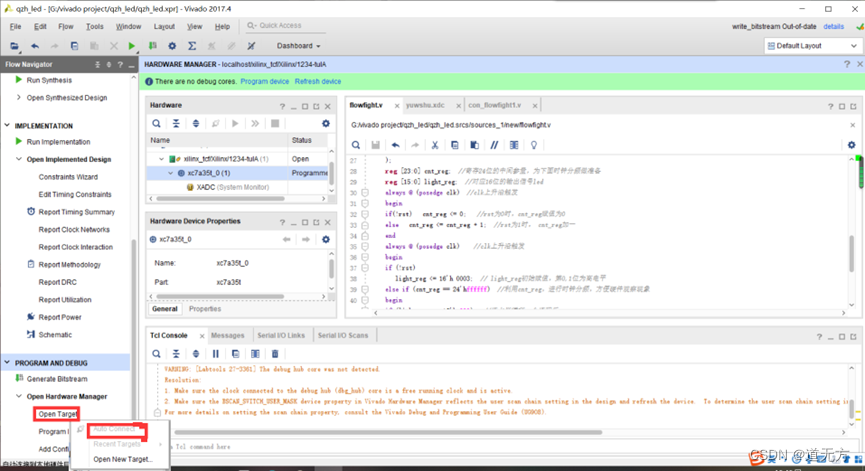
Task: Open the File menu
Action: pos(15,26)
